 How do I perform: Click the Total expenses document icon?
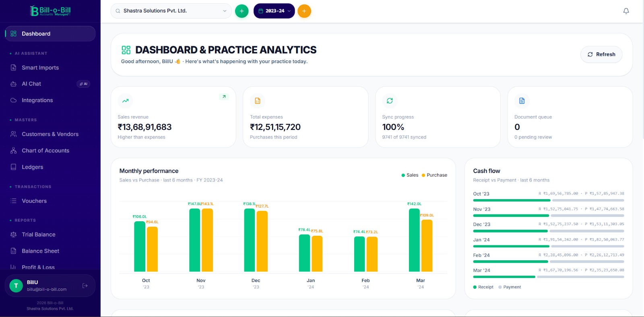(x=258, y=101)
